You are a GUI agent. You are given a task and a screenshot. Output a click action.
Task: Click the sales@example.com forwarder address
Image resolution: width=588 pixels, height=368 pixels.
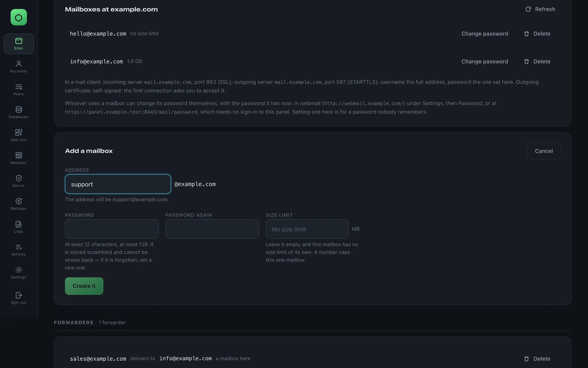click(x=98, y=359)
